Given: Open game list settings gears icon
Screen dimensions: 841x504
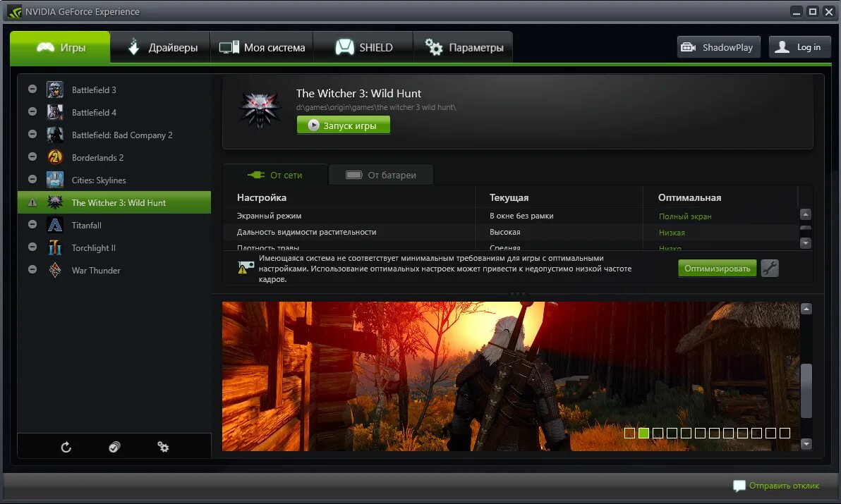Looking at the screenshot, I should click(163, 447).
